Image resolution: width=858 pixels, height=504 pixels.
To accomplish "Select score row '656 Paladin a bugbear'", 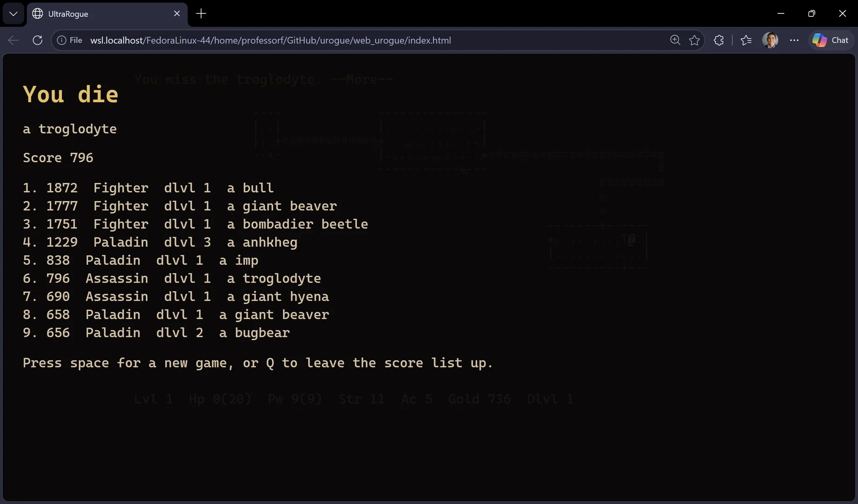I will (x=156, y=333).
